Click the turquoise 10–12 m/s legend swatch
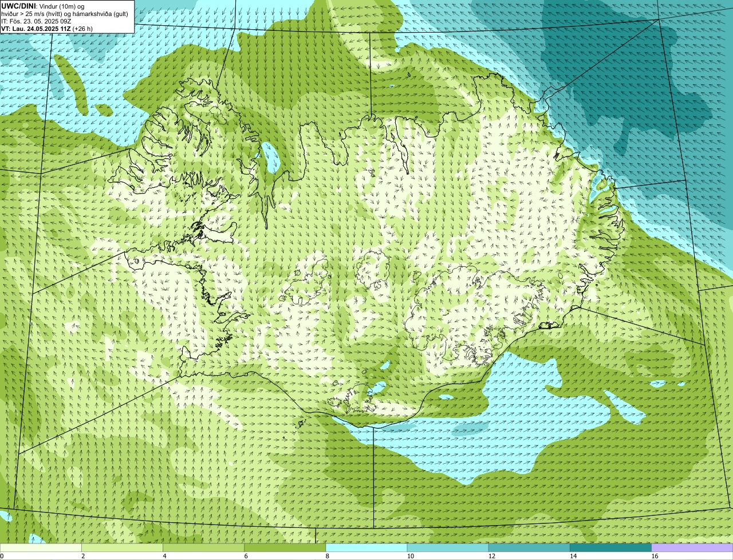Screen dimensions: 733x560 [448, 547]
